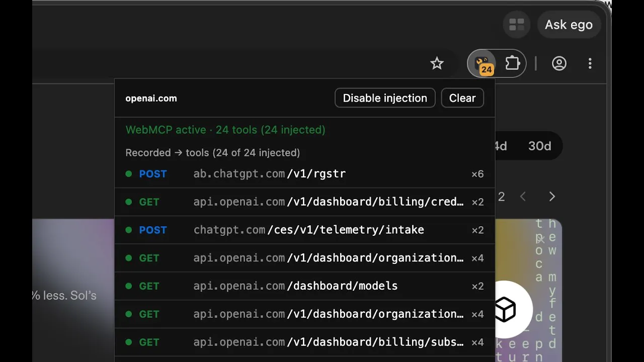The width and height of the screenshot is (644, 362).
Task: Select the ab.chatgpt.com/v1/rgstr POST row
Action: pyautogui.click(x=305, y=174)
